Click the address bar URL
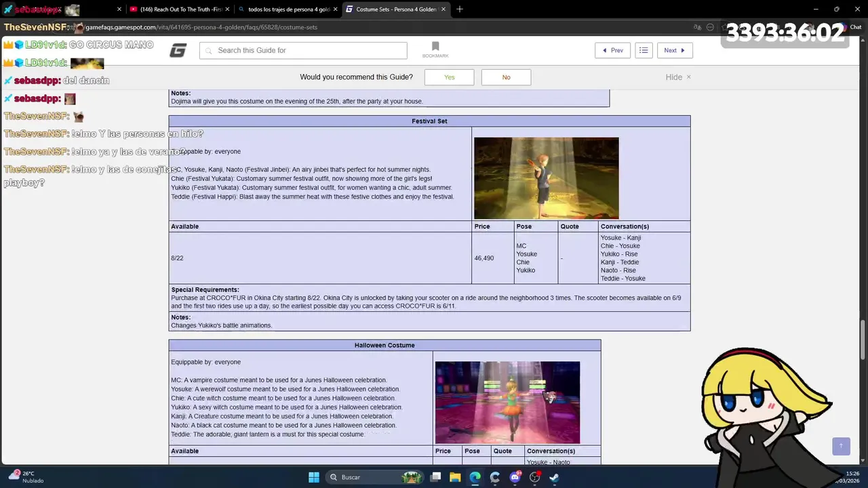The height and width of the screenshot is (488, 868). [201, 27]
